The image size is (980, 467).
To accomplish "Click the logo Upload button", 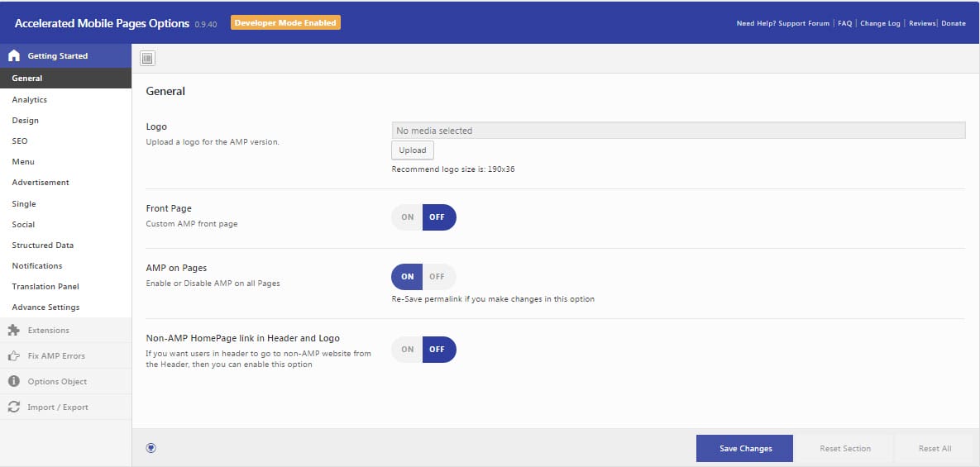I will [412, 150].
